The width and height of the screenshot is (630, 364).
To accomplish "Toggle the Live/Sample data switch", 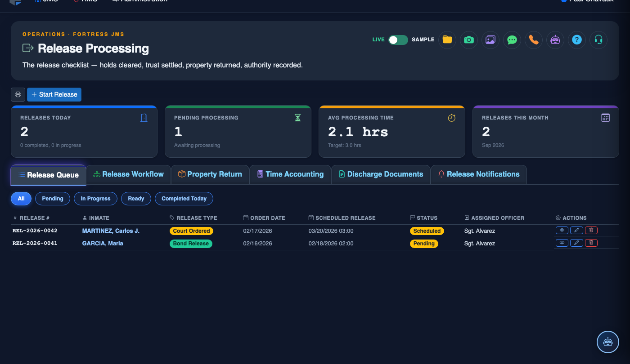I will click(398, 40).
